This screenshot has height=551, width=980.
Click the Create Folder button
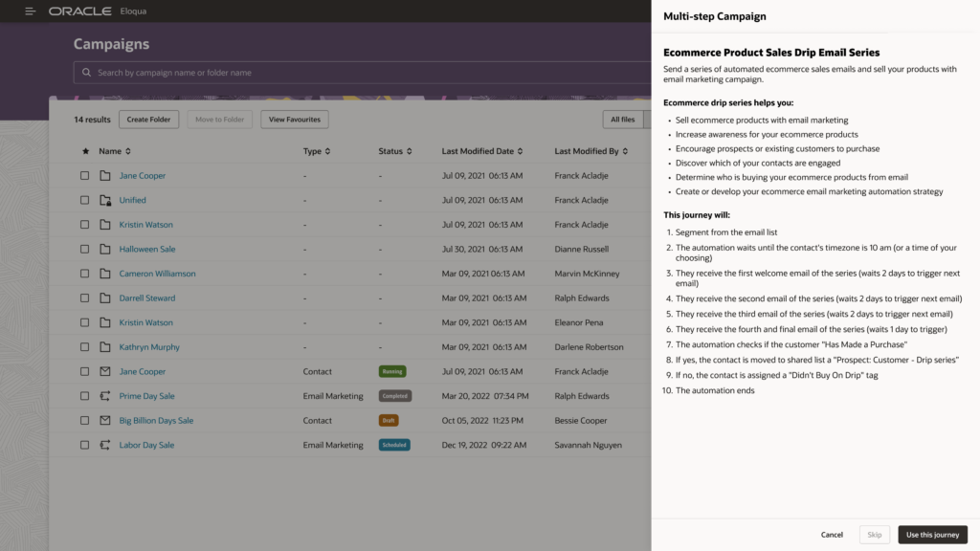click(x=148, y=120)
